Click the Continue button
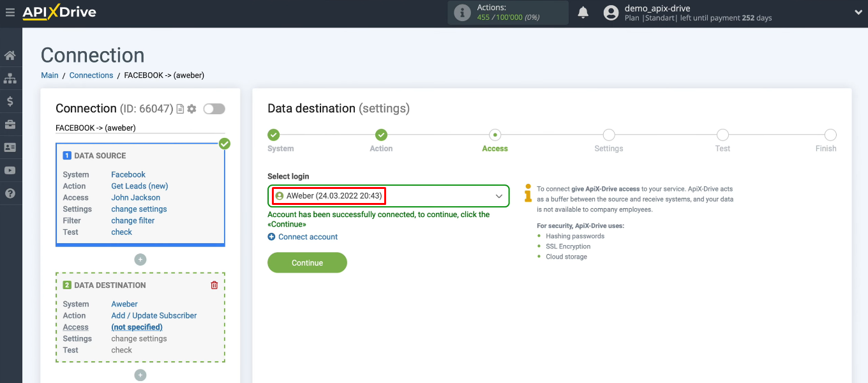 pyautogui.click(x=307, y=262)
